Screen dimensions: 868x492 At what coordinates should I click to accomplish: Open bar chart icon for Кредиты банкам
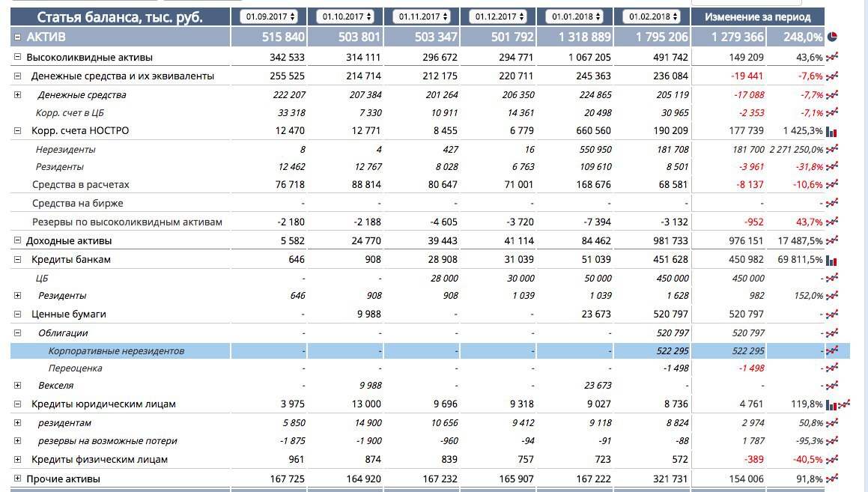(831, 260)
